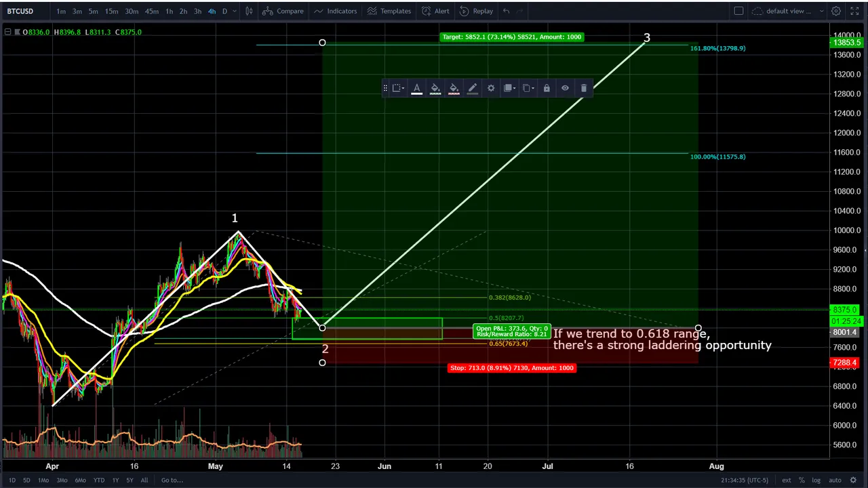This screenshot has height=488, width=868.
Task: Open clone/copy drawing dropdown
Action: tap(528, 88)
